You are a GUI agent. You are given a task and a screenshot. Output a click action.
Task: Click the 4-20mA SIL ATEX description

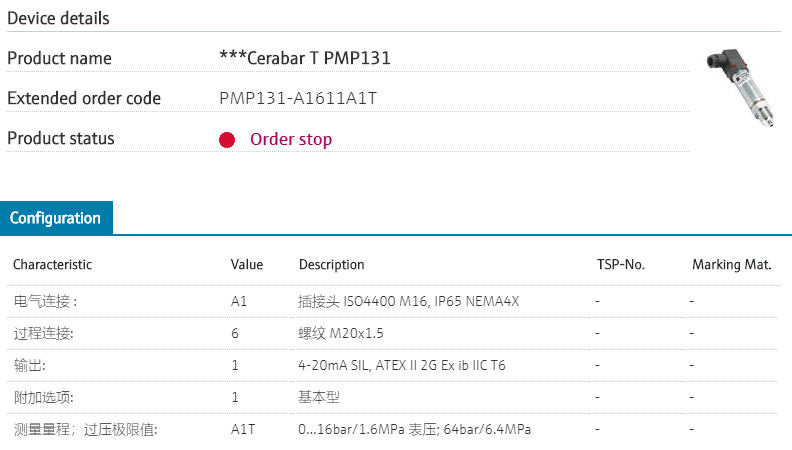pyautogui.click(x=402, y=365)
